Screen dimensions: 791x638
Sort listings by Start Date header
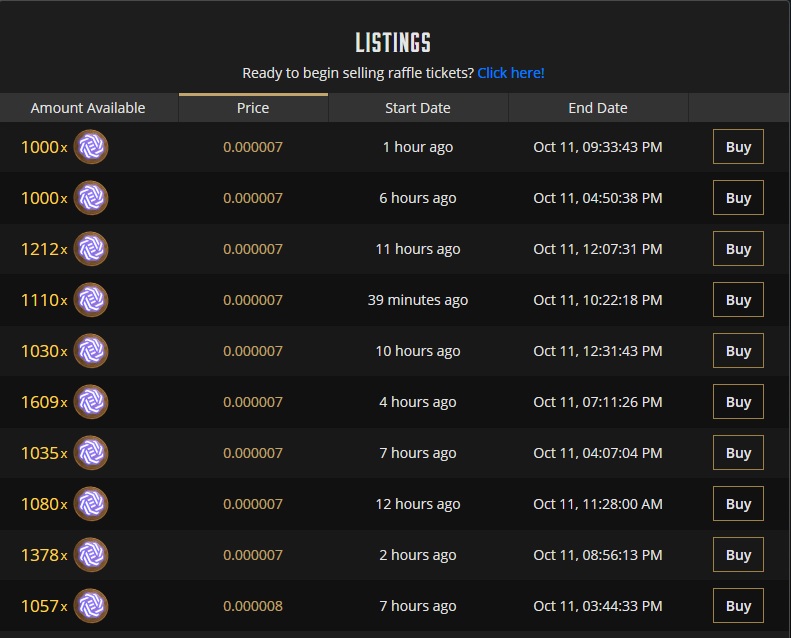pos(417,108)
